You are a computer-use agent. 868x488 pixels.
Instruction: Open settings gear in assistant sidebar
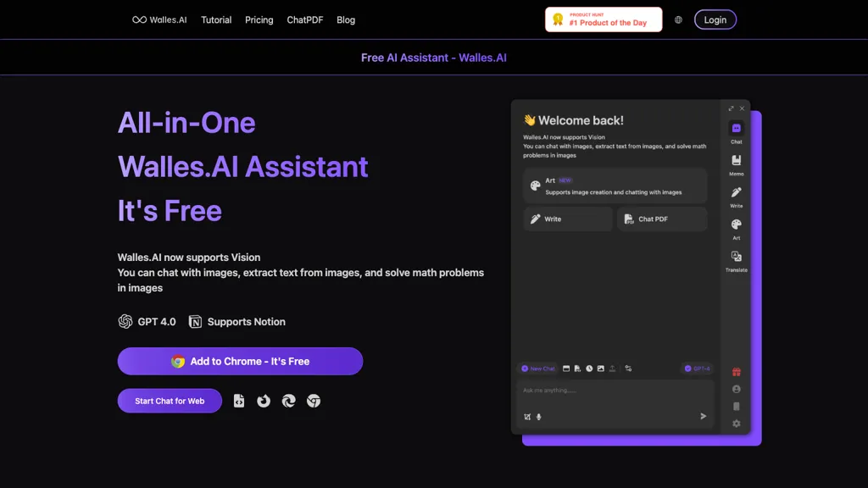click(736, 424)
